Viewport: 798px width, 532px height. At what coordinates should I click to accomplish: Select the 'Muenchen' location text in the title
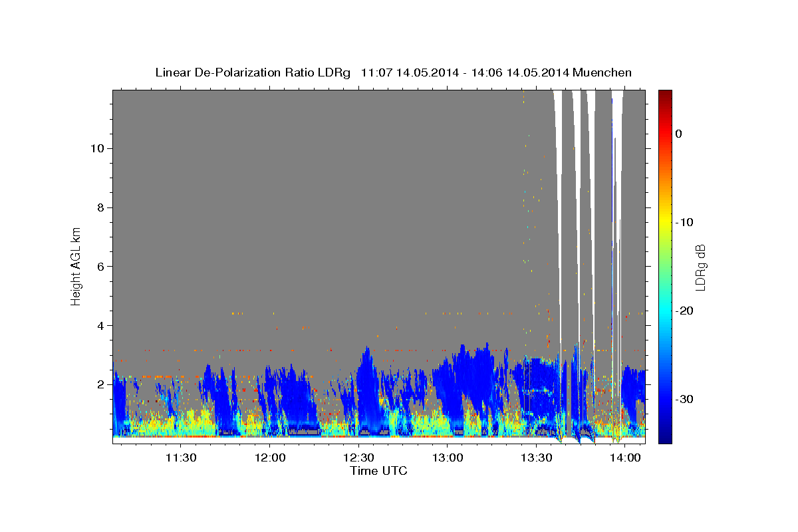pyautogui.click(x=601, y=72)
